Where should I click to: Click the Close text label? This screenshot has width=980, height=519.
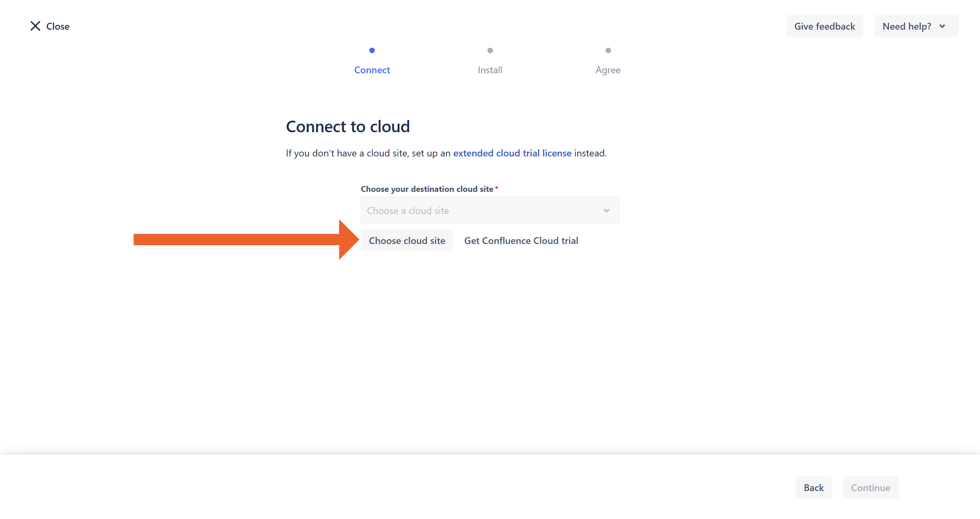(x=58, y=26)
